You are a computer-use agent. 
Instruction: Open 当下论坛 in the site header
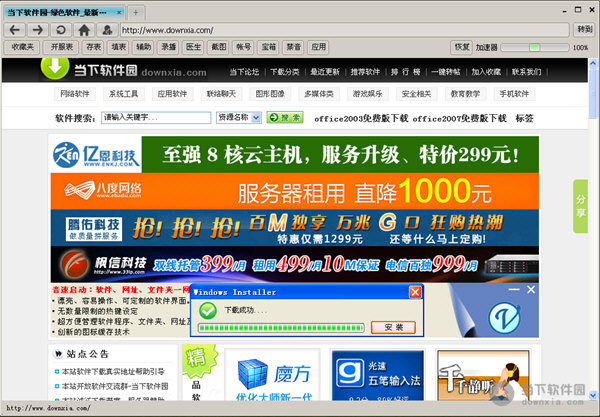(244, 72)
